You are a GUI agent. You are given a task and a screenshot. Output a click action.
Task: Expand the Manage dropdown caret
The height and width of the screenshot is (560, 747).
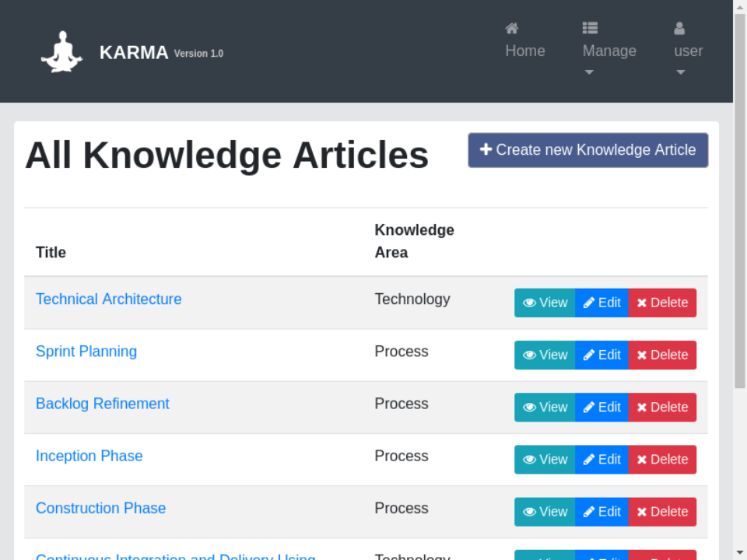[589, 72]
